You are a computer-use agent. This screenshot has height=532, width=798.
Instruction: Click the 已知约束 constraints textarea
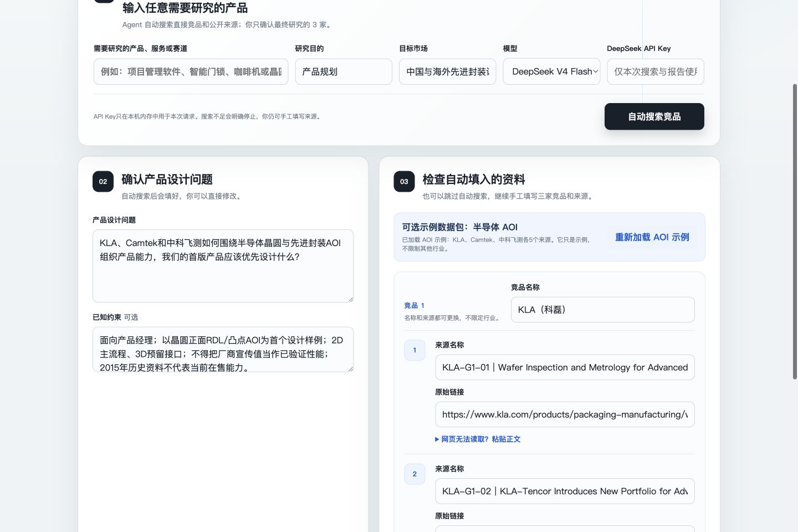click(223, 349)
